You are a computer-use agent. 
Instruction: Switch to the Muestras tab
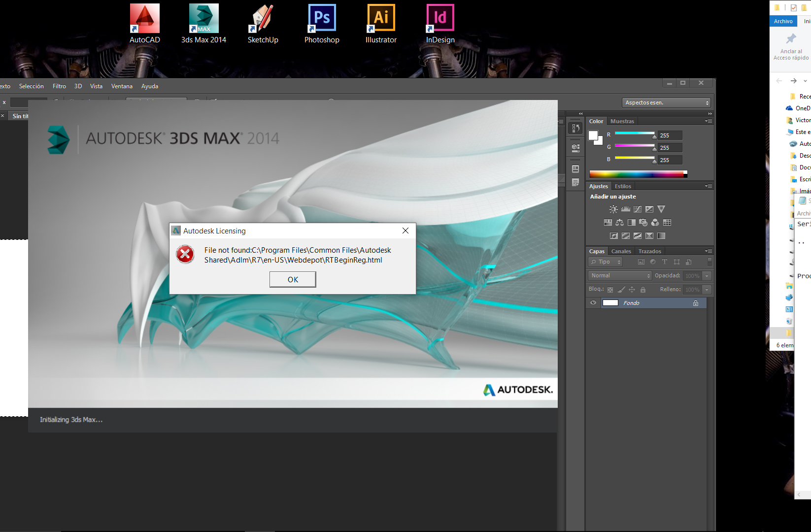(622, 121)
